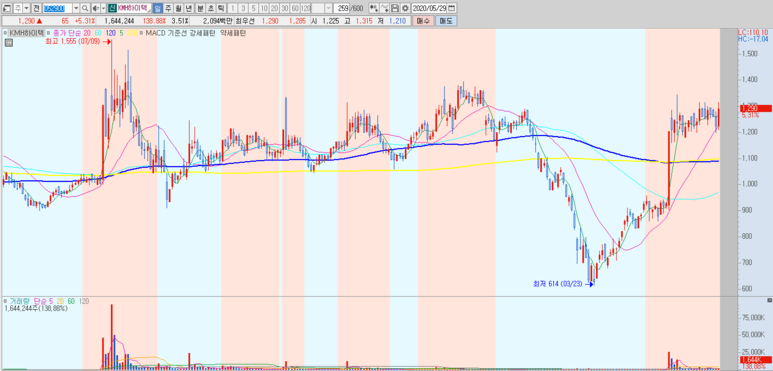The width and height of the screenshot is (773, 371).
Task: Select second 초 chart period
Action: click(x=210, y=8)
